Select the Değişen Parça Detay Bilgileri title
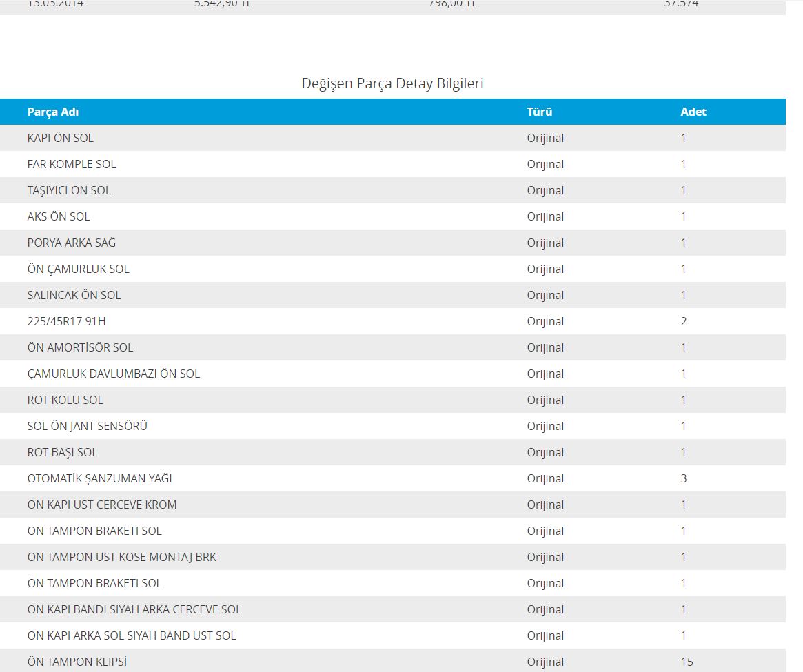The image size is (803, 672). click(x=392, y=83)
